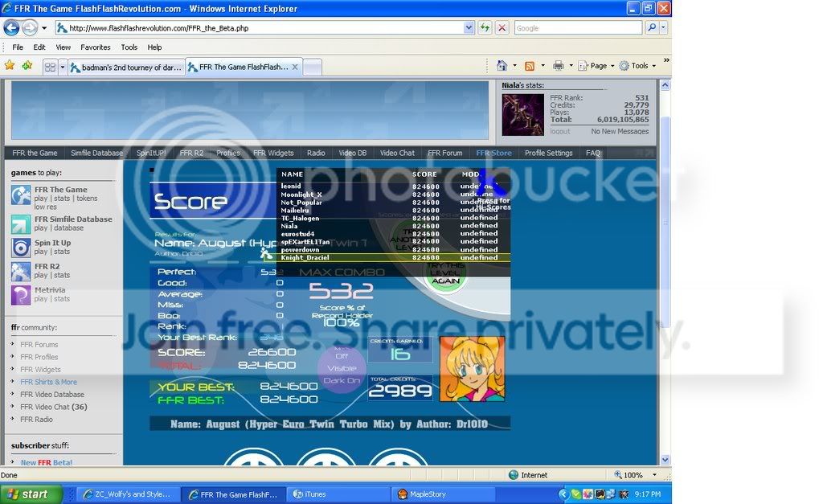Select the Metrivia purple question-mark icon

pyautogui.click(x=21, y=294)
